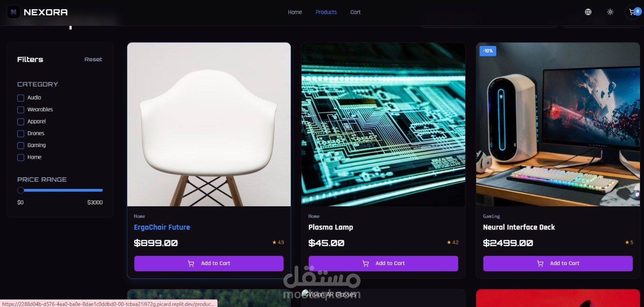
Task: Tick the Gaming category checkbox
Action: tap(21, 145)
